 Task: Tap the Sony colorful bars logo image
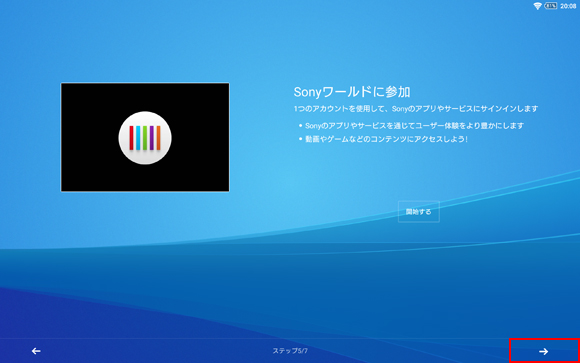tap(145, 137)
